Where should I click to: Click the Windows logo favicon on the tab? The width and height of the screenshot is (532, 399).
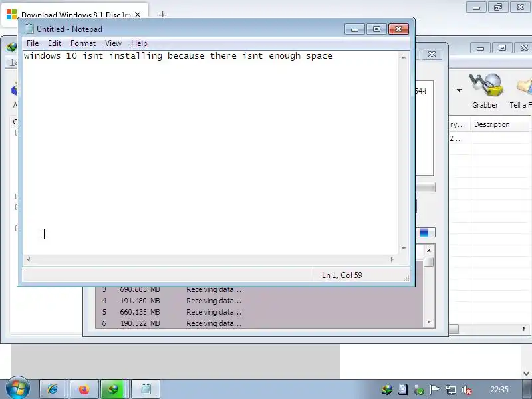pos(11,14)
